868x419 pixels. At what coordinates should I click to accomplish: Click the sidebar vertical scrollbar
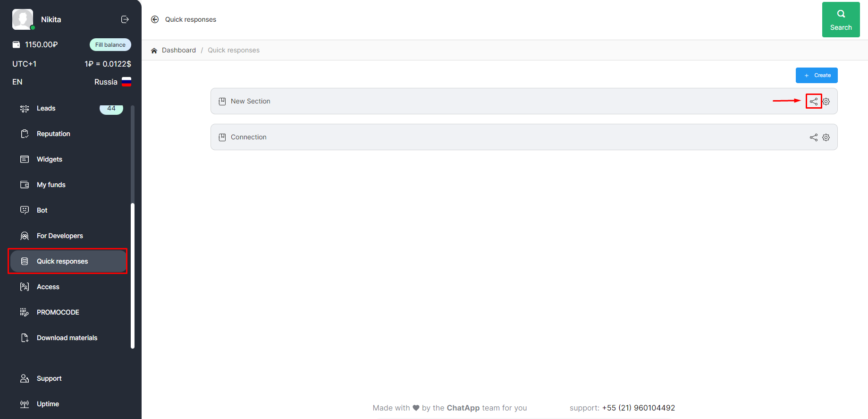point(133,274)
